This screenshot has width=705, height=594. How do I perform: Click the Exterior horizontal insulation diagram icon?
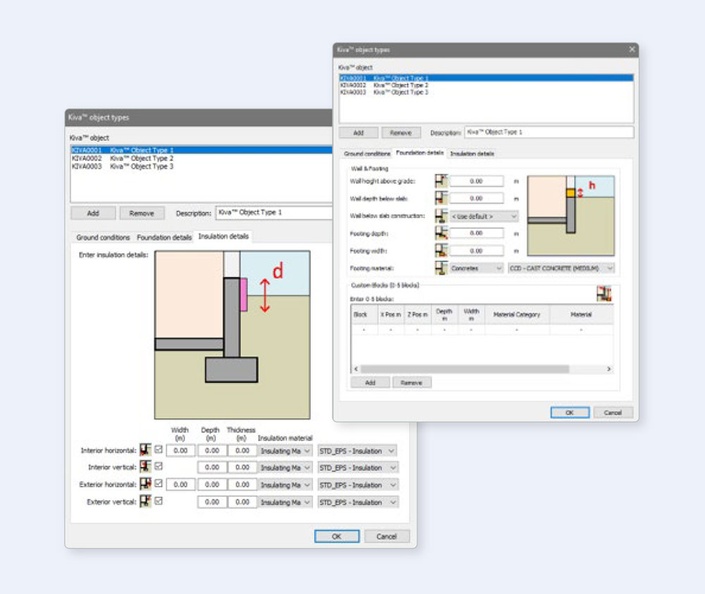tap(145, 484)
